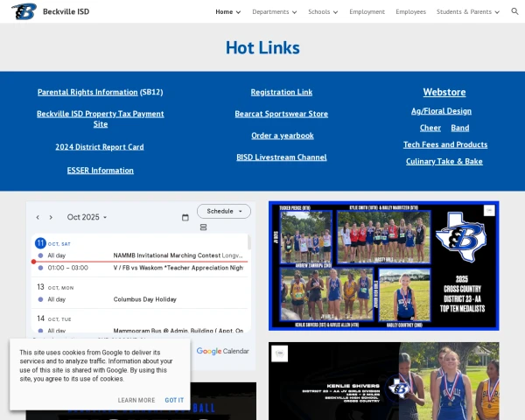Image resolution: width=525 pixels, height=420 pixels.
Task: Open the Employees nav item
Action: coord(411,11)
